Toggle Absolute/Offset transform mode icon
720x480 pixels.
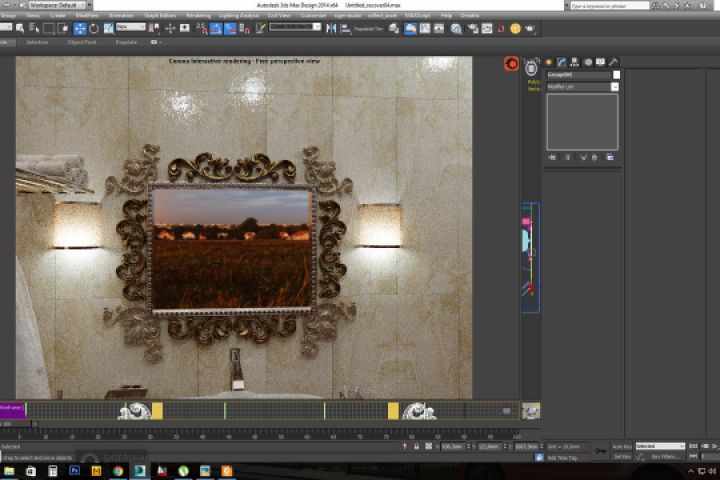[428, 446]
